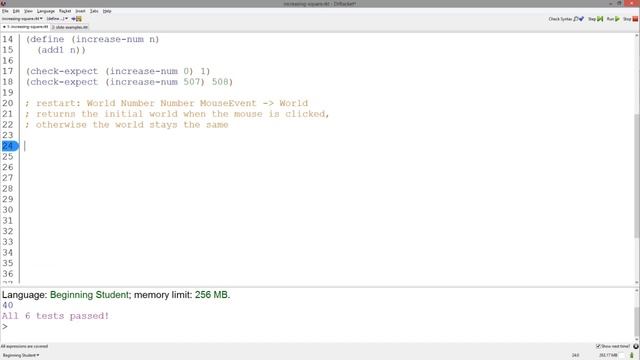Open the Help menu
Image resolution: width=640 pixels, height=360 pixels.
click(107, 11)
